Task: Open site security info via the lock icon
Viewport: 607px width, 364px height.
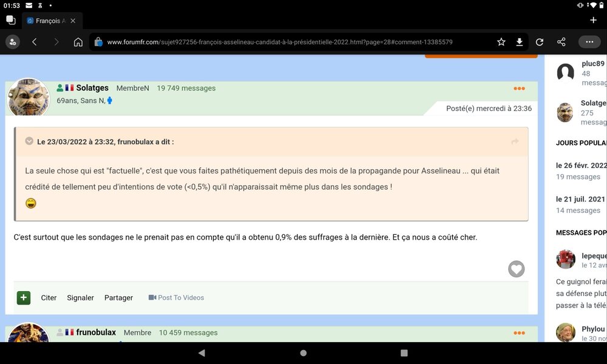Action: pyautogui.click(x=98, y=42)
